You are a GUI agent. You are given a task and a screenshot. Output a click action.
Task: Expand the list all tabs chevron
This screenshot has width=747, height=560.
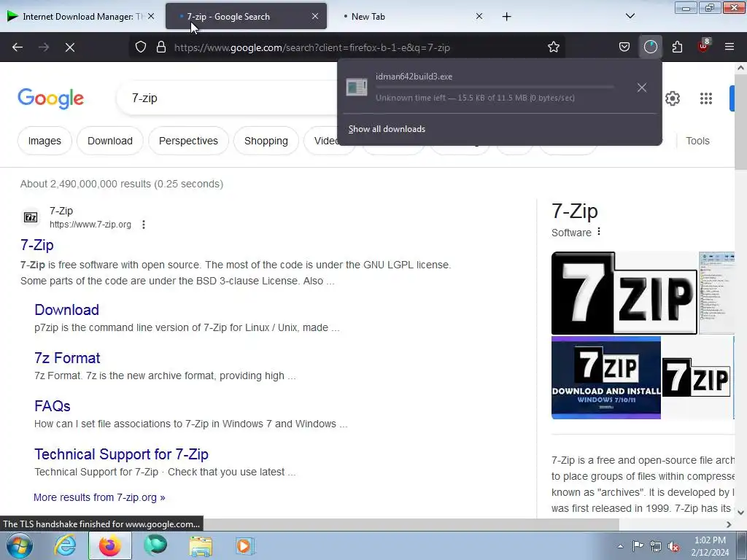pyautogui.click(x=630, y=16)
